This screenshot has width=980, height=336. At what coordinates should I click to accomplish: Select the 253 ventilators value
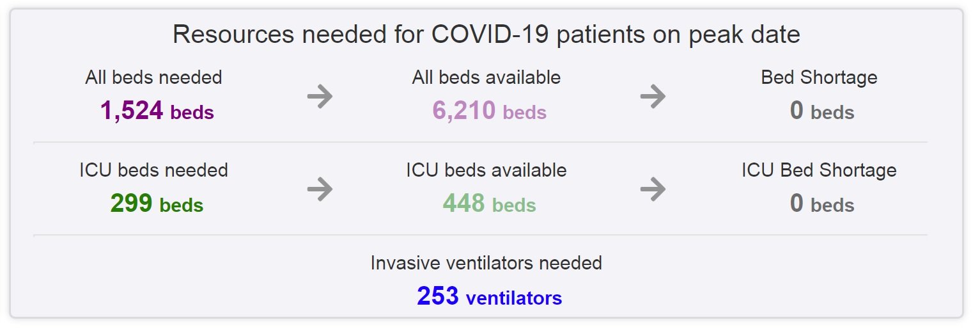coord(490,297)
